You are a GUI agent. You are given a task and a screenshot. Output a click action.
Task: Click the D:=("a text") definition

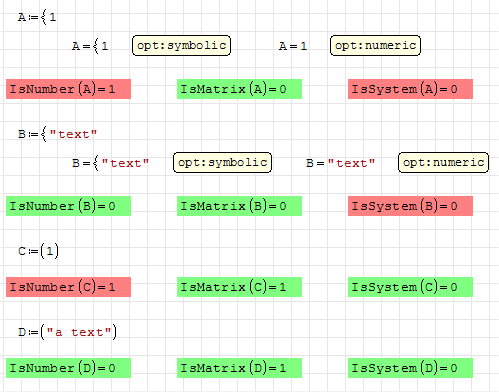67,332
